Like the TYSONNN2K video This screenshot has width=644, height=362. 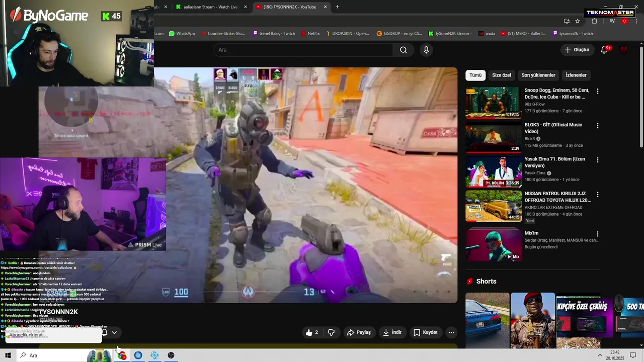point(312,332)
